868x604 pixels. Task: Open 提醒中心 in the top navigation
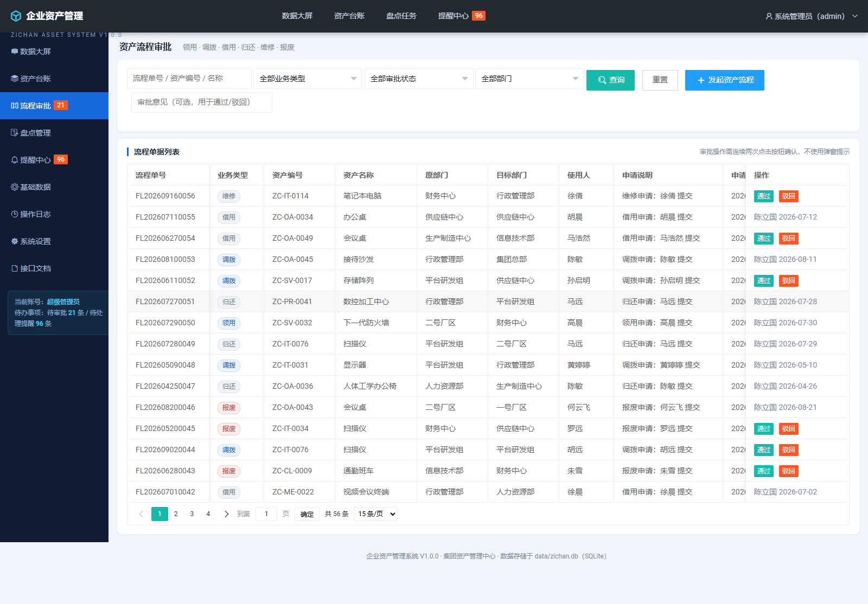click(454, 16)
